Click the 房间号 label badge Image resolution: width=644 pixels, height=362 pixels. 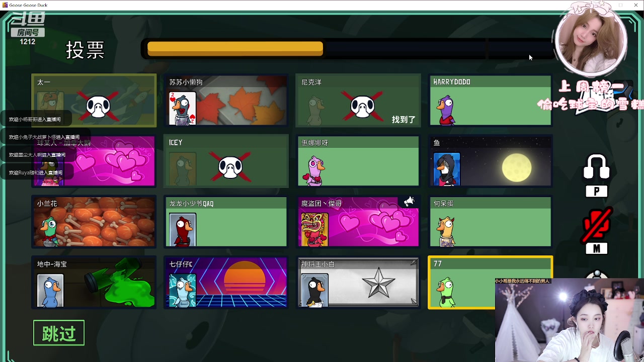pos(28,32)
